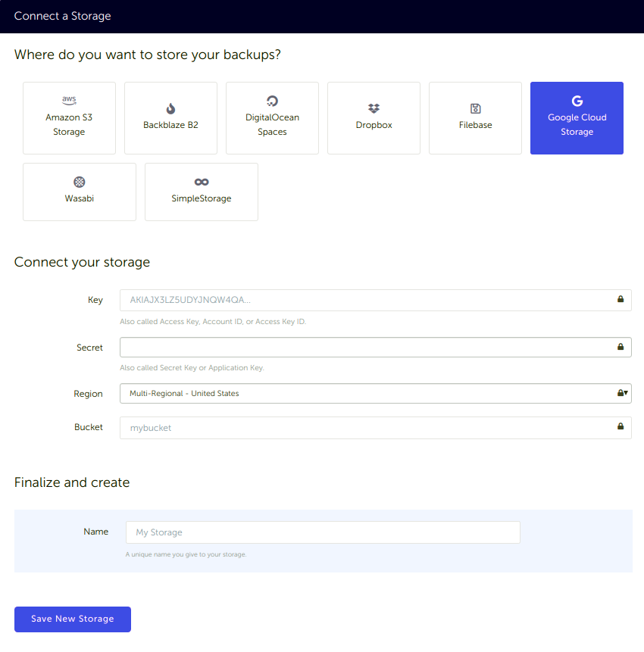Click Save New Storage
Viewport: 644px width, 652px height.
(72, 619)
